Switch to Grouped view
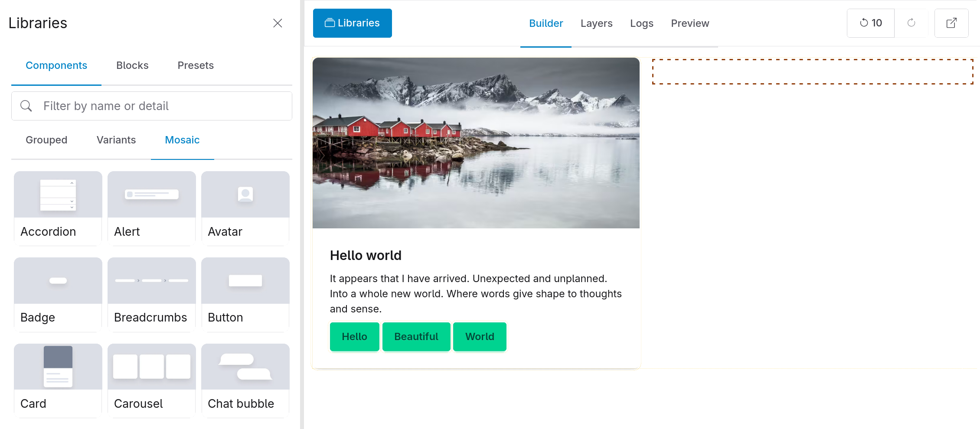980x429 pixels. 46,140
